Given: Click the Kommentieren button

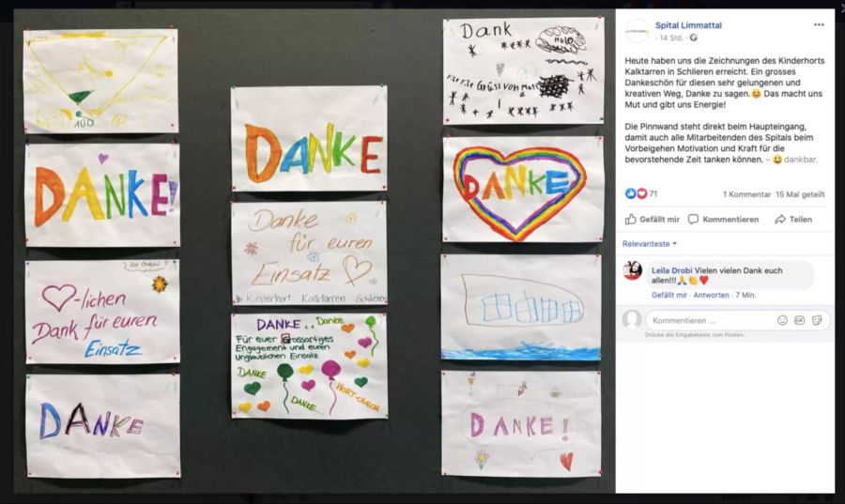Looking at the screenshot, I should click(x=724, y=220).
